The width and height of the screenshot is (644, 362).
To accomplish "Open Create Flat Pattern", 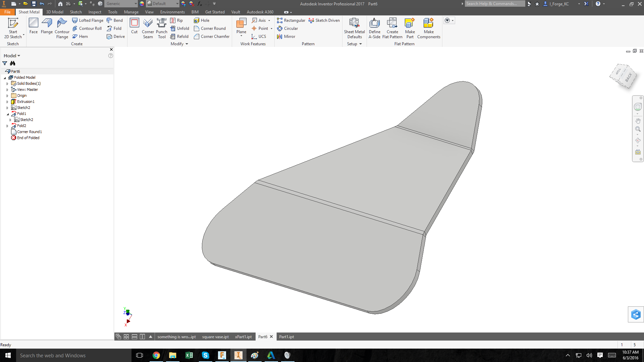I will [392, 27].
